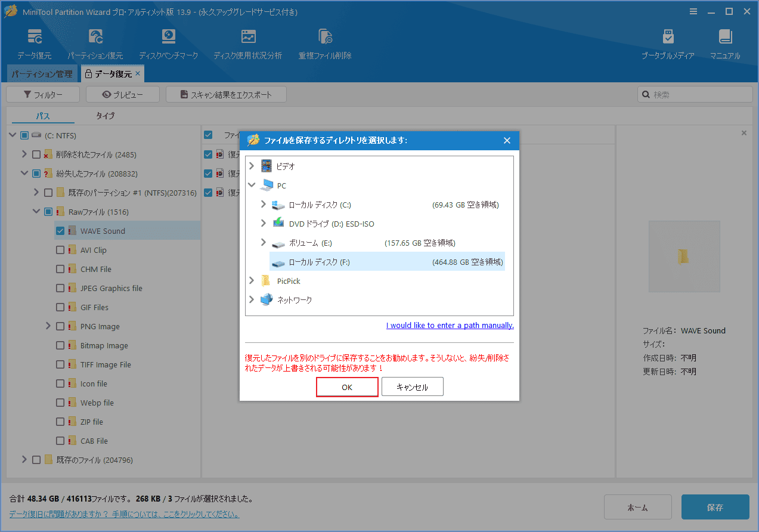The height and width of the screenshot is (532, 759).
Task: Click the フィルター button
Action: click(x=43, y=95)
